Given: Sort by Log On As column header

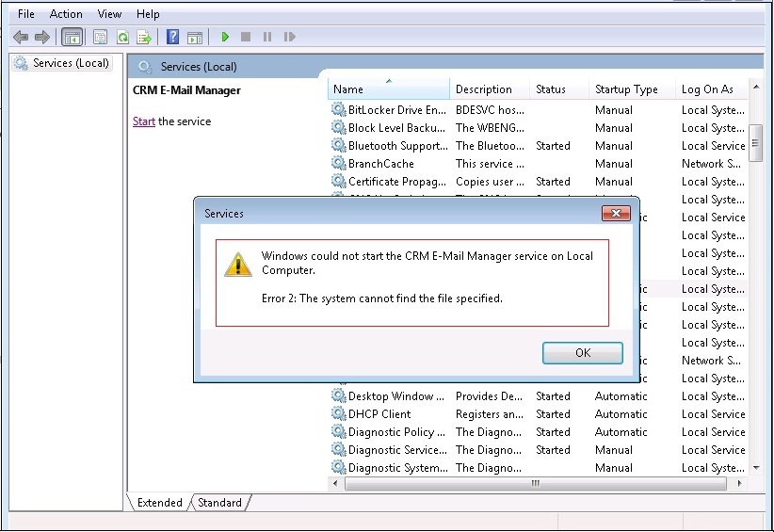Looking at the screenshot, I should point(711,89).
